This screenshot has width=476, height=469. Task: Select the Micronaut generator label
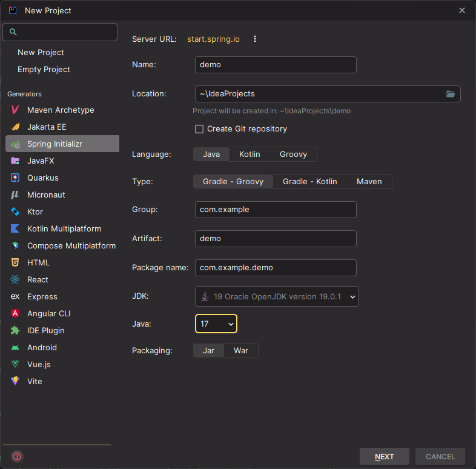[x=46, y=195]
